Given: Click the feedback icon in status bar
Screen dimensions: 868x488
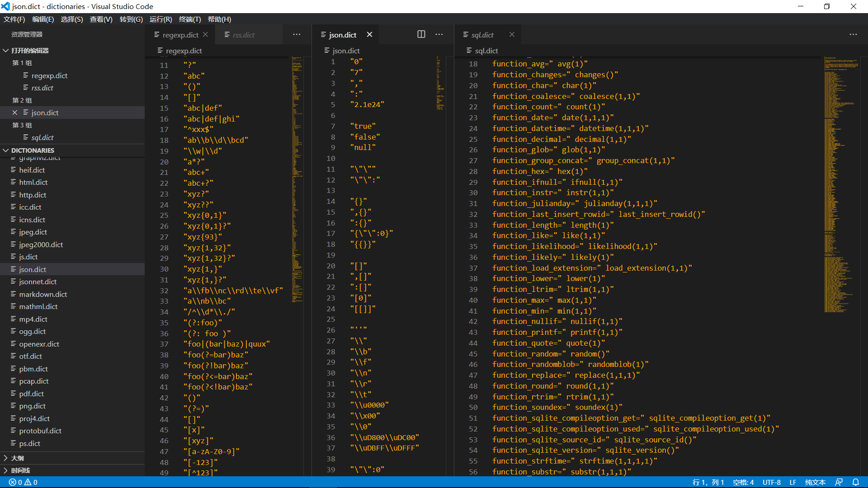Looking at the screenshot, I should 839,482.
